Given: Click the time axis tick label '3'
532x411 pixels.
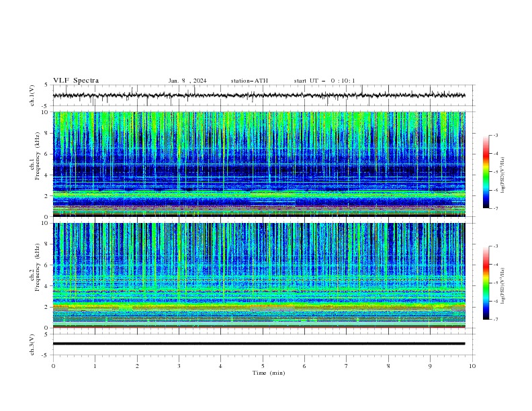Looking at the screenshot, I should 179,366.
